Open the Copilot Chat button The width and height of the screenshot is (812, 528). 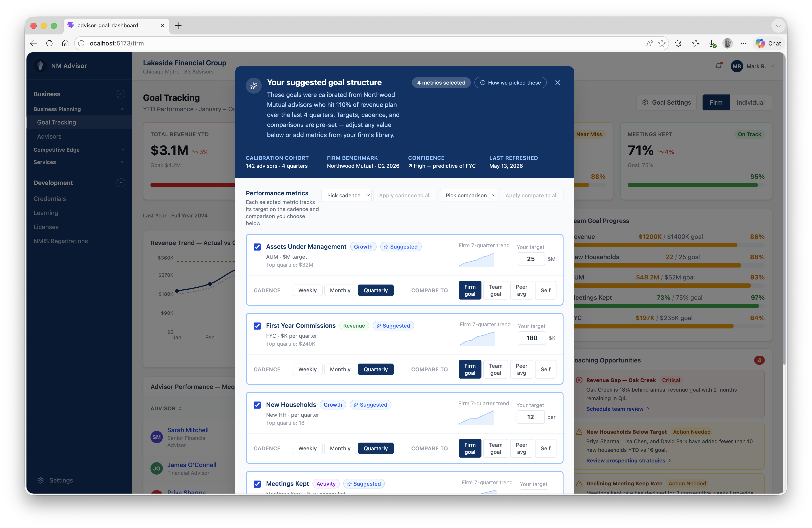coord(768,43)
